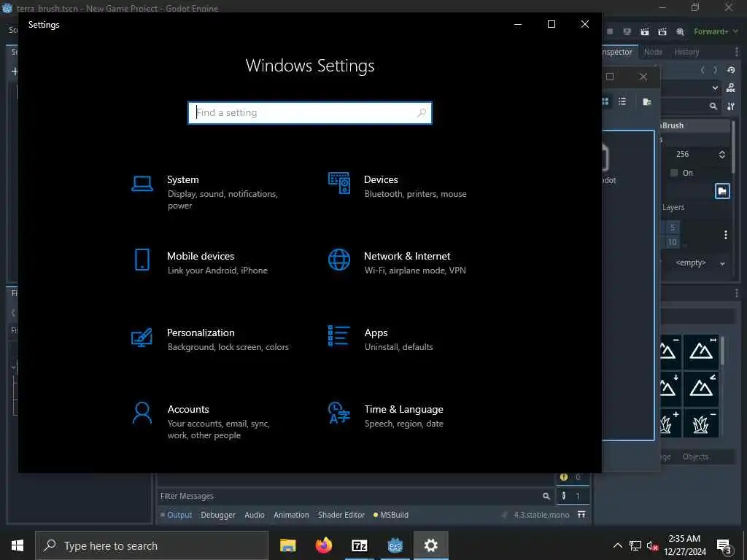Open System settings category
This screenshot has height=560, width=747.
[x=209, y=192]
